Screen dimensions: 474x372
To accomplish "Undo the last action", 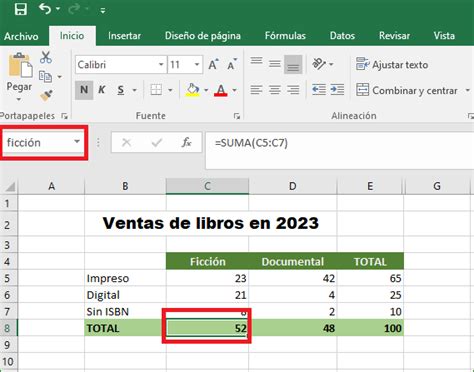I will (45, 9).
